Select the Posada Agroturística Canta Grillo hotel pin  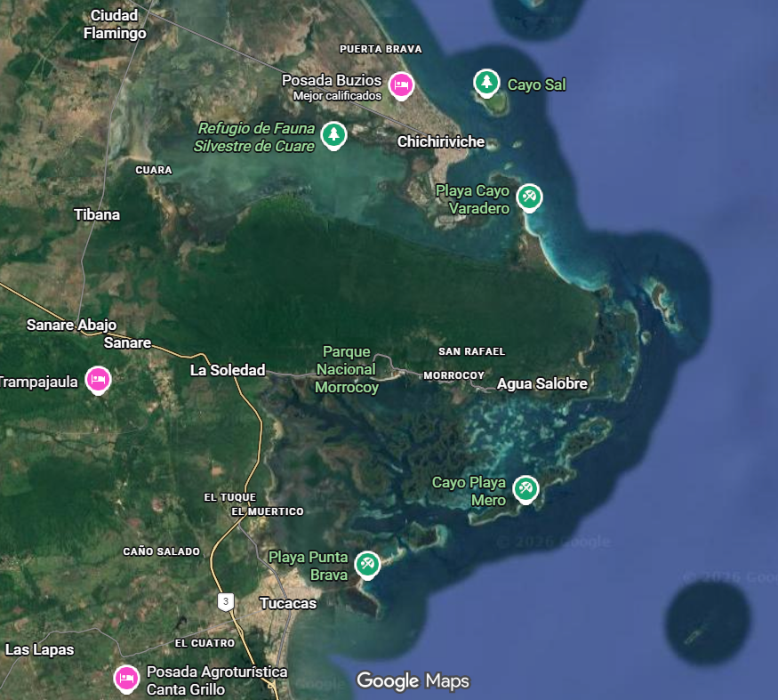[x=126, y=678]
